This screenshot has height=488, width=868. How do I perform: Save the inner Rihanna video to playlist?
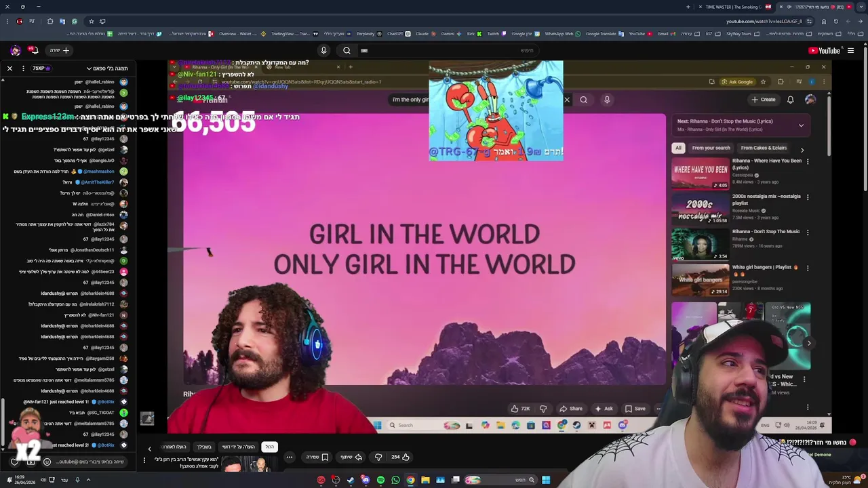[635, 409]
